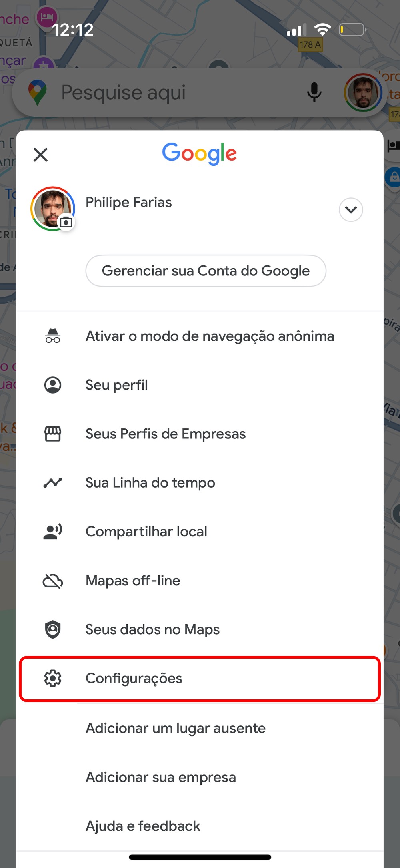Screen dimensions: 400x868
Task: Enable Ativar o modo de navegação anônima
Action: pyautogui.click(x=210, y=336)
